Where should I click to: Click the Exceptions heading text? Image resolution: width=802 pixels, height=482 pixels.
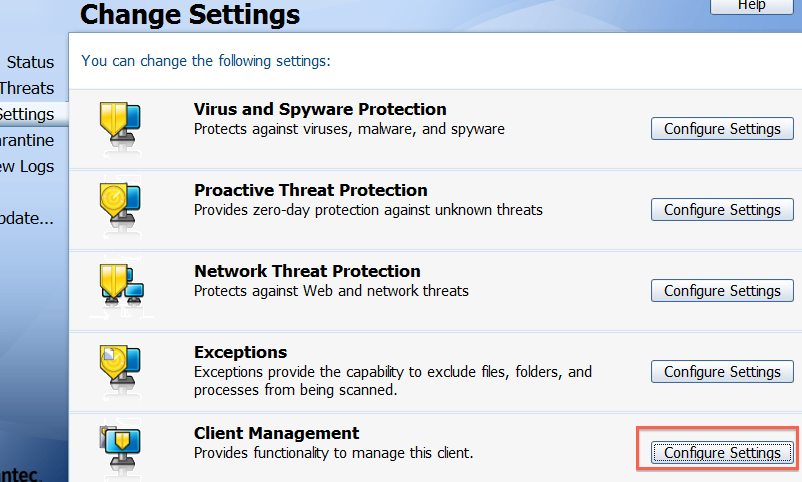coord(240,352)
